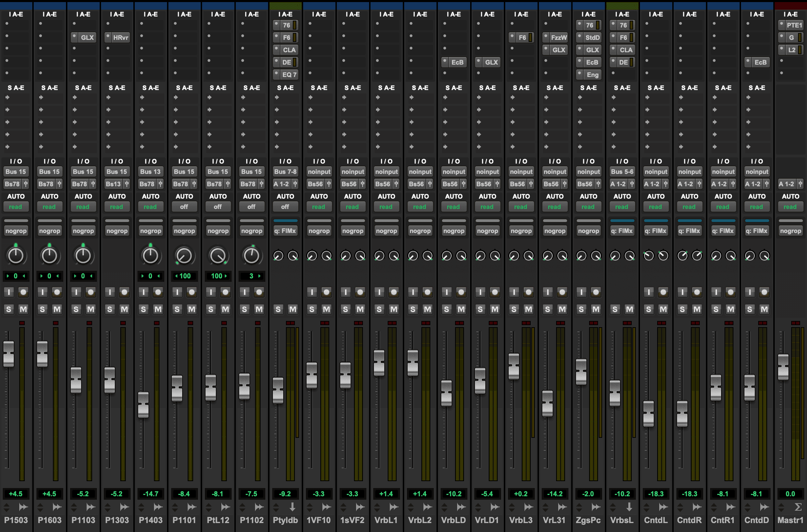807x532 pixels.
Task: Click the pan value 100 on PtL12
Action: coord(218,276)
